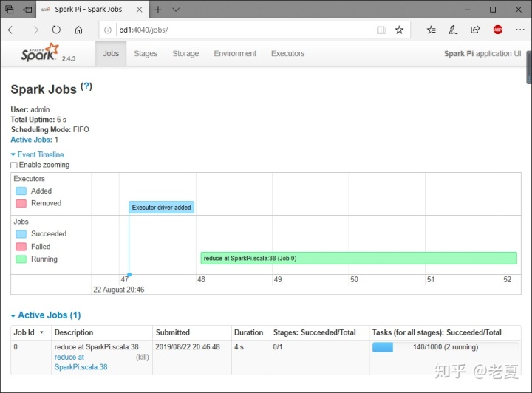Click the Apache Spark logo

pos(40,52)
